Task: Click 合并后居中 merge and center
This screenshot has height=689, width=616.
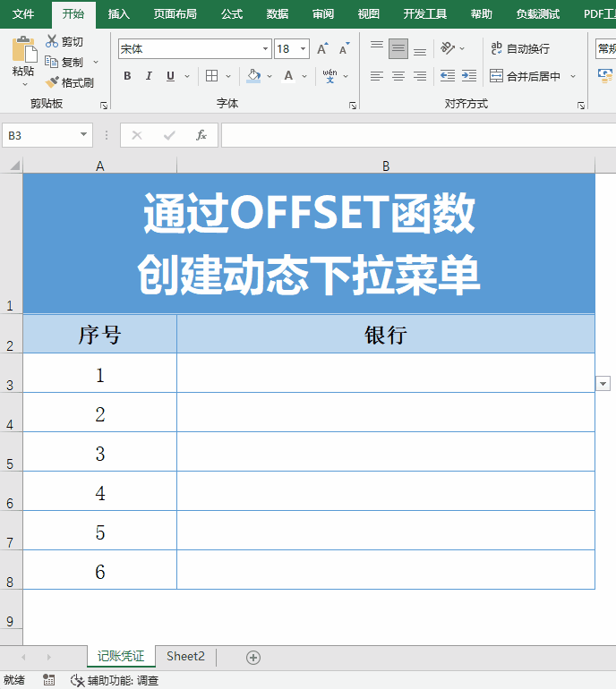Action: (525, 76)
